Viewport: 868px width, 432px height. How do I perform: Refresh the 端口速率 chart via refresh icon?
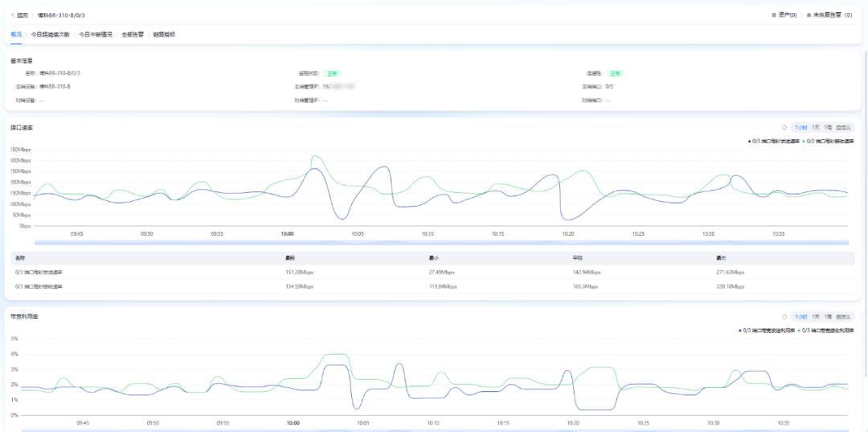point(784,127)
